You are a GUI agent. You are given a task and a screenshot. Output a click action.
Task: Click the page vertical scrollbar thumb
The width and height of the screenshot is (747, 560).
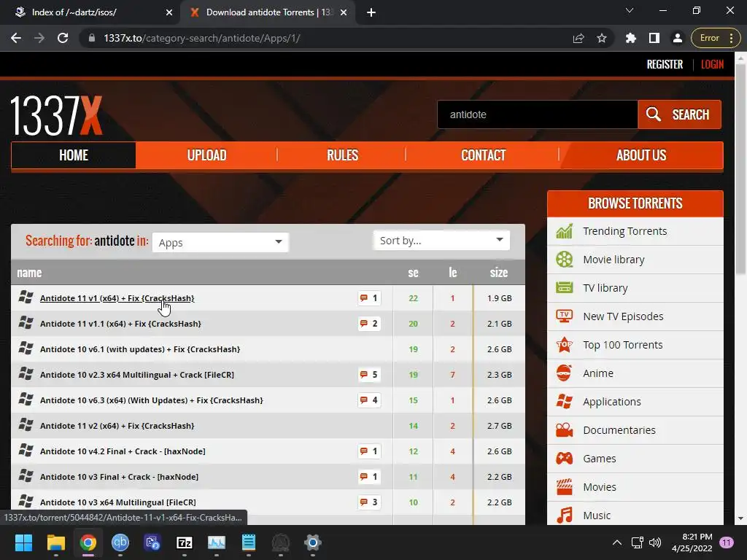[x=740, y=169]
